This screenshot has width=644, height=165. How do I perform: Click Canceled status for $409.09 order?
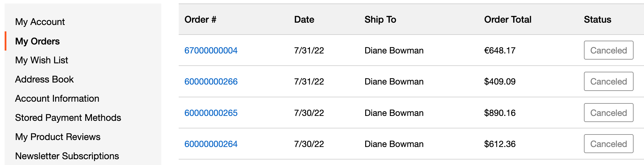608,81
